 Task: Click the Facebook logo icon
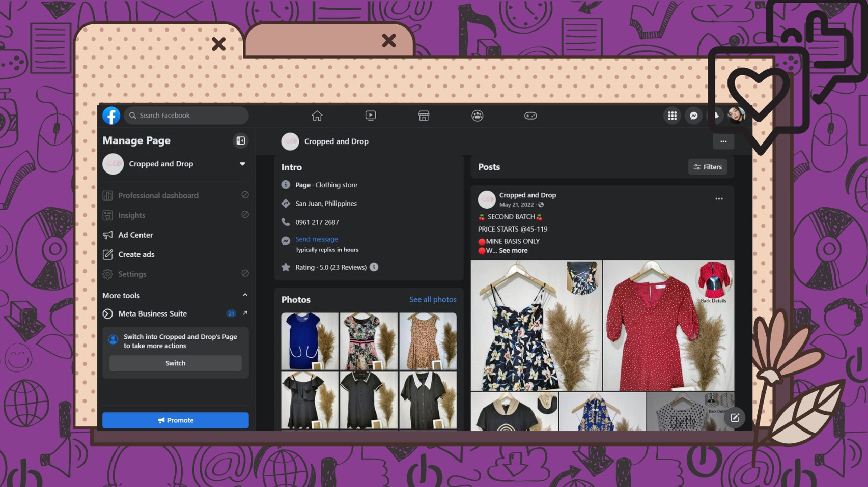click(111, 116)
